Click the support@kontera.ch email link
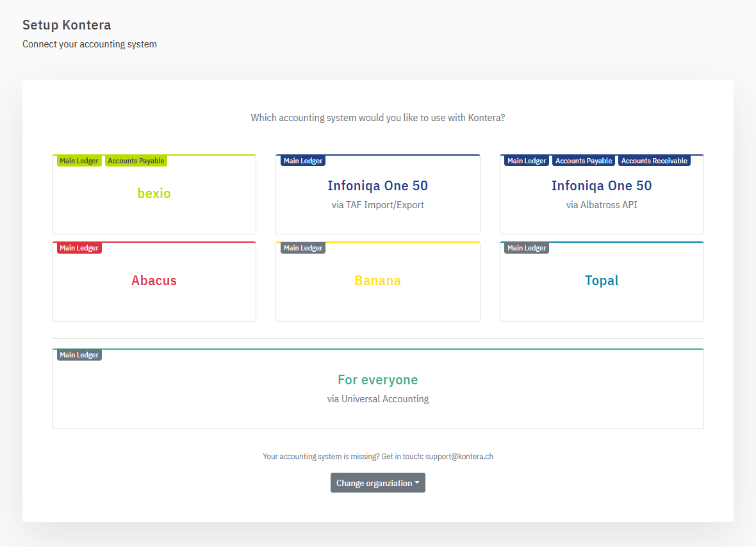756x547 pixels. [x=459, y=456]
